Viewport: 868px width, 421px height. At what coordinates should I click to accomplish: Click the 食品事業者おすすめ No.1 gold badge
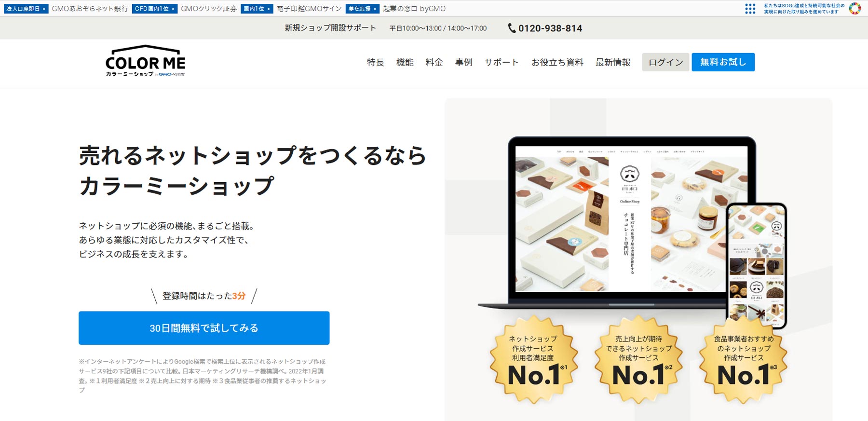click(x=743, y=359)
